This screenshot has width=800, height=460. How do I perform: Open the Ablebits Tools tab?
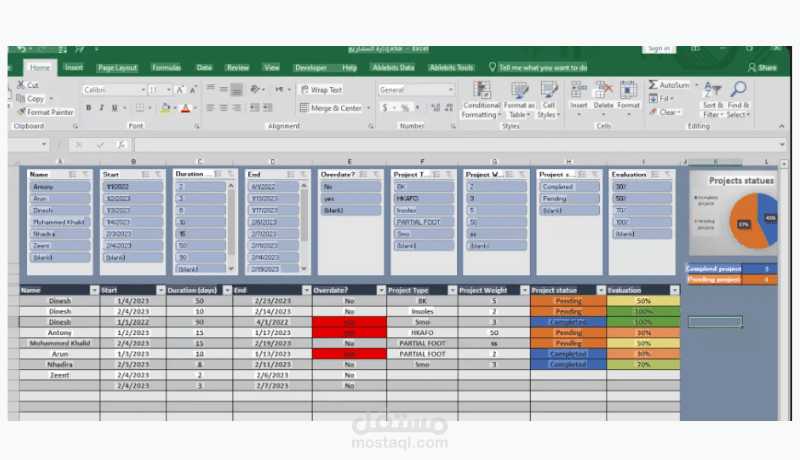point(451,67)
